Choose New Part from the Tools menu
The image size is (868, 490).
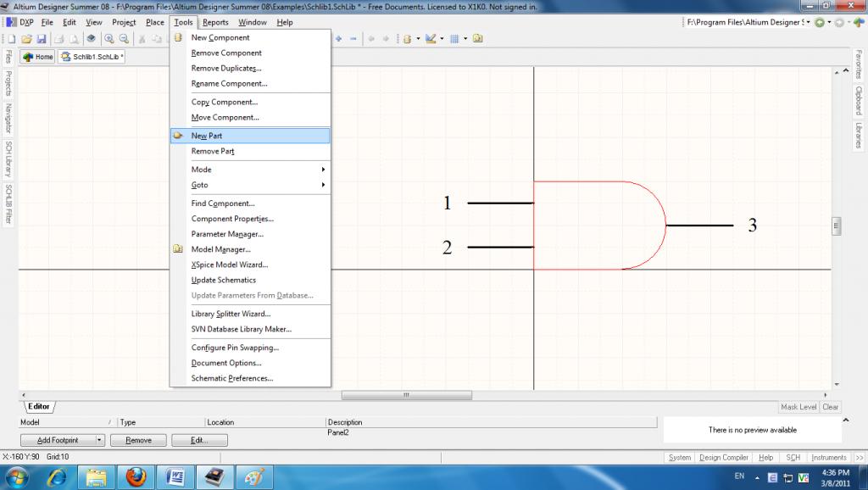pos(207,136)
